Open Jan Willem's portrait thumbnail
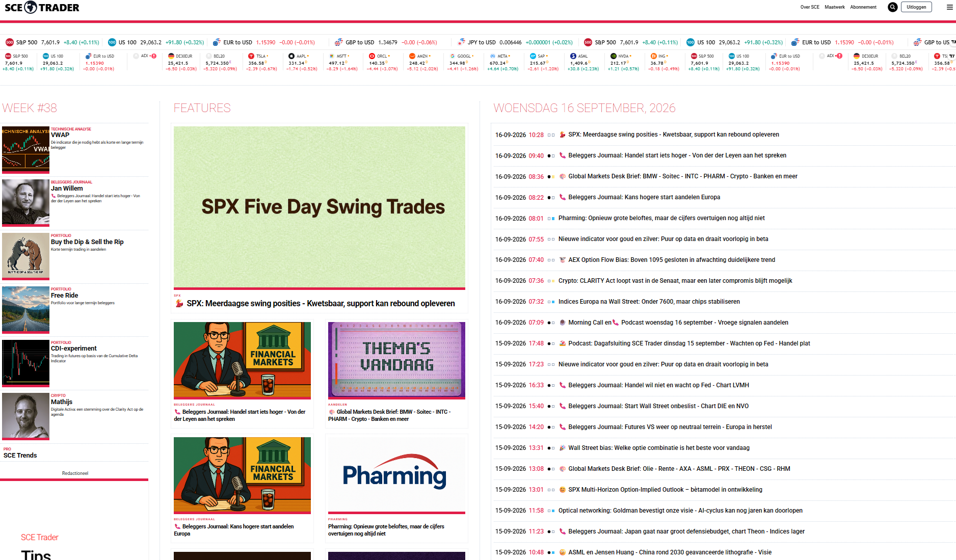956x560 pixels. click(25, 202)
